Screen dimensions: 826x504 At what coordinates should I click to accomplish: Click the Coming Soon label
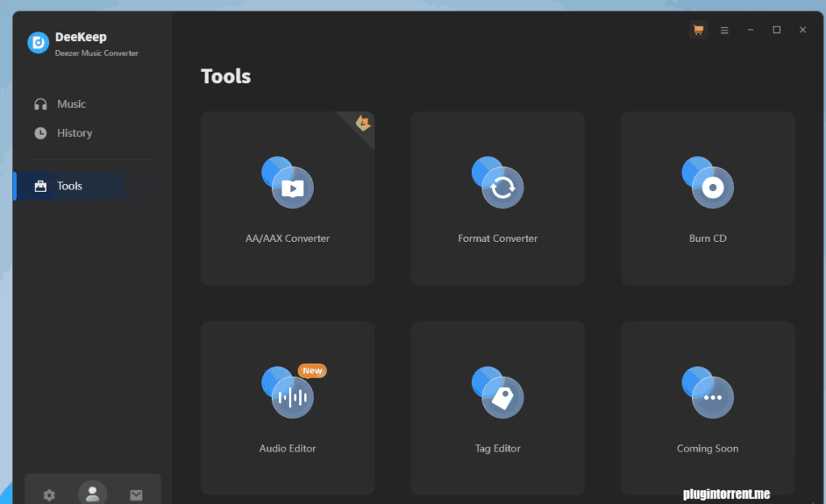(707, 448)
